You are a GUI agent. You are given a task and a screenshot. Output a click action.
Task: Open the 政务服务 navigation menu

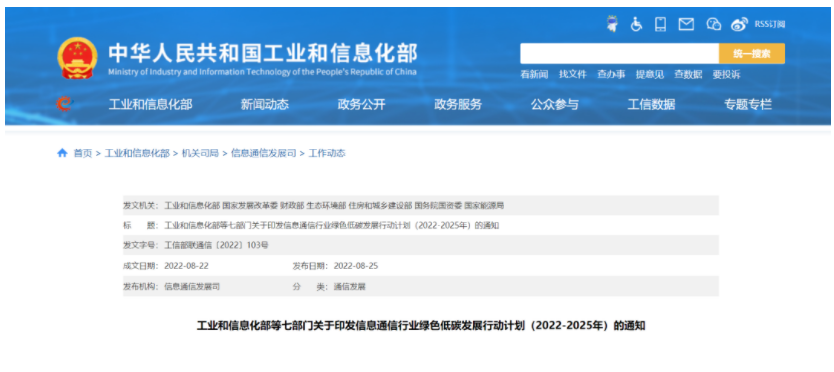coord(458,104)
